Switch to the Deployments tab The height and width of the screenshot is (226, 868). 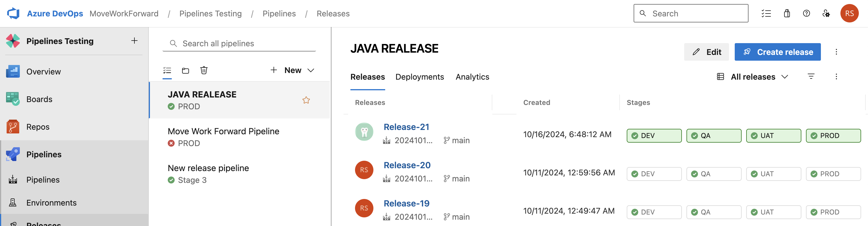tap(419, 77)
